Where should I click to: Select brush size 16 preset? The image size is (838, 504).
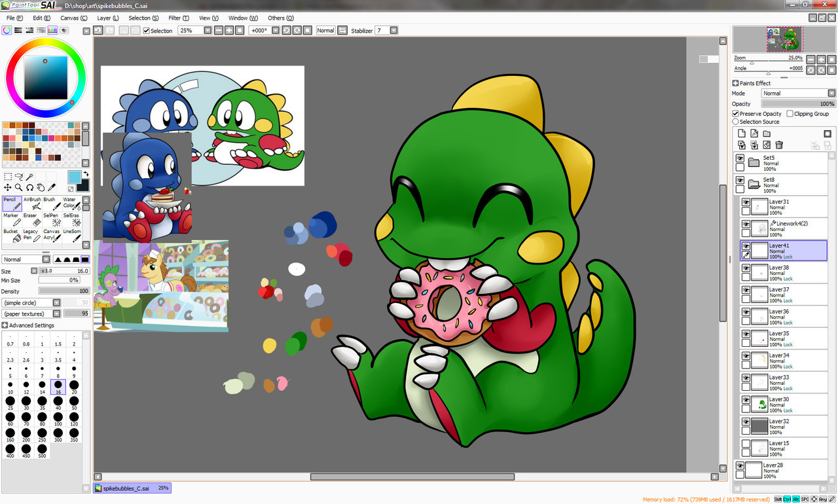pos(58,387)
